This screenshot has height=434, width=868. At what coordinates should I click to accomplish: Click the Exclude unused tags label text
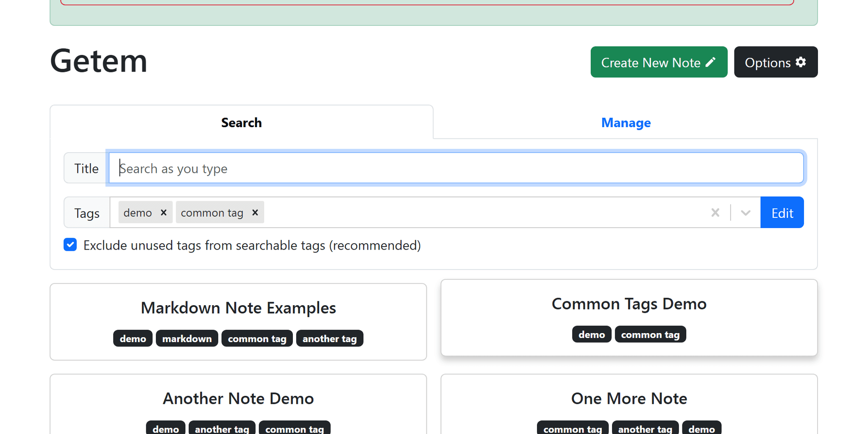coord(252,245)
